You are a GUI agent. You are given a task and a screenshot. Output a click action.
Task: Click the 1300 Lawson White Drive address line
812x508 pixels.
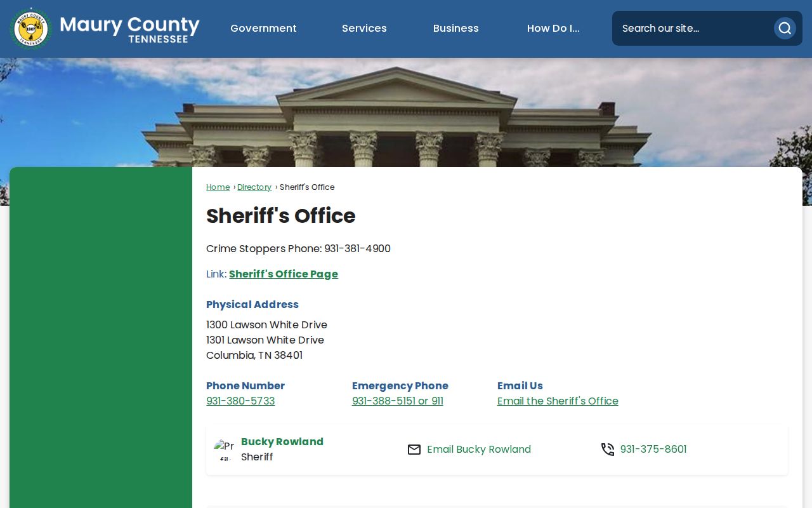(266, 325)
